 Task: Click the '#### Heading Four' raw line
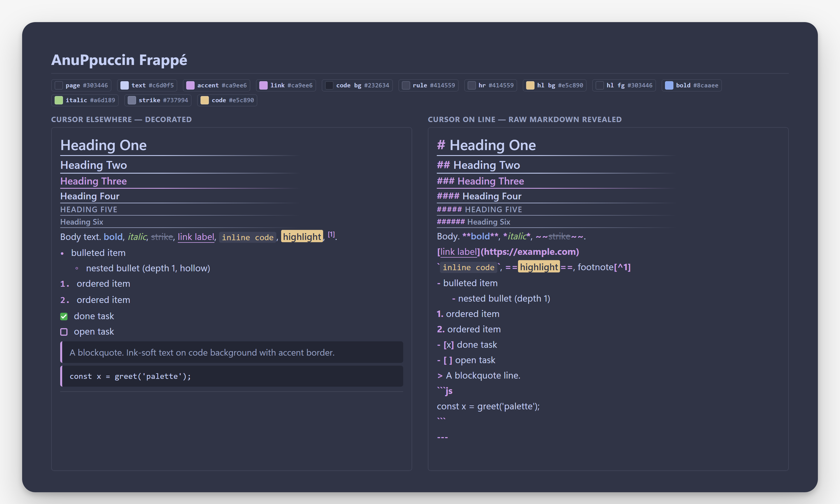pos(479,196)
